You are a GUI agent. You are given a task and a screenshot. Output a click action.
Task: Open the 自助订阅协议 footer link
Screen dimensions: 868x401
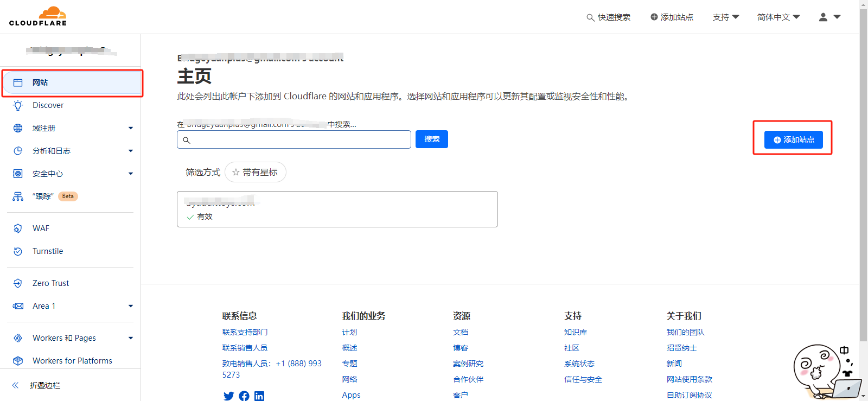pos(689,395)
